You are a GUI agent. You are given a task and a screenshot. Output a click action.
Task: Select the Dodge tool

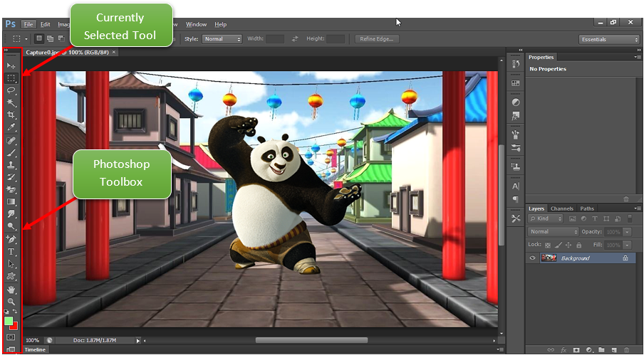11,226
